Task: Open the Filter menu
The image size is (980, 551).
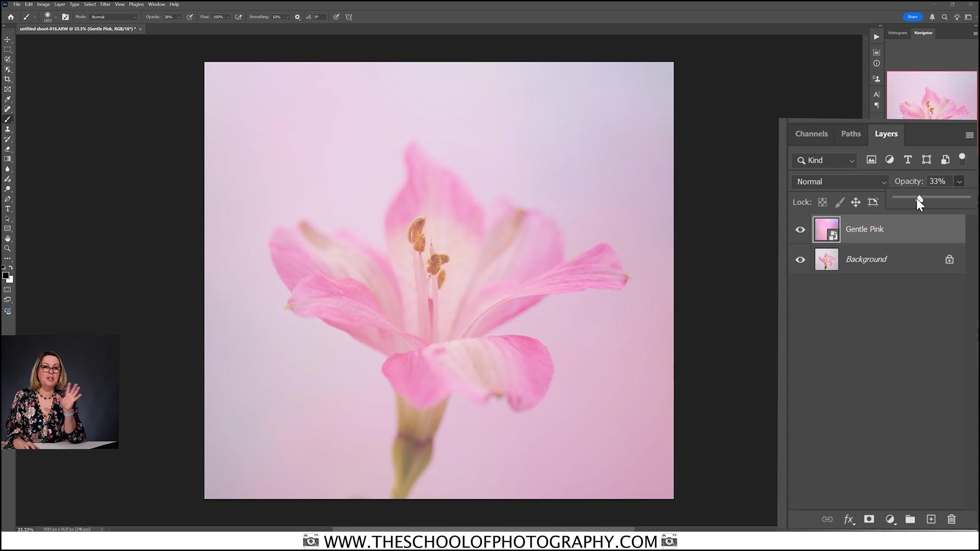Action: click(105, 4)
